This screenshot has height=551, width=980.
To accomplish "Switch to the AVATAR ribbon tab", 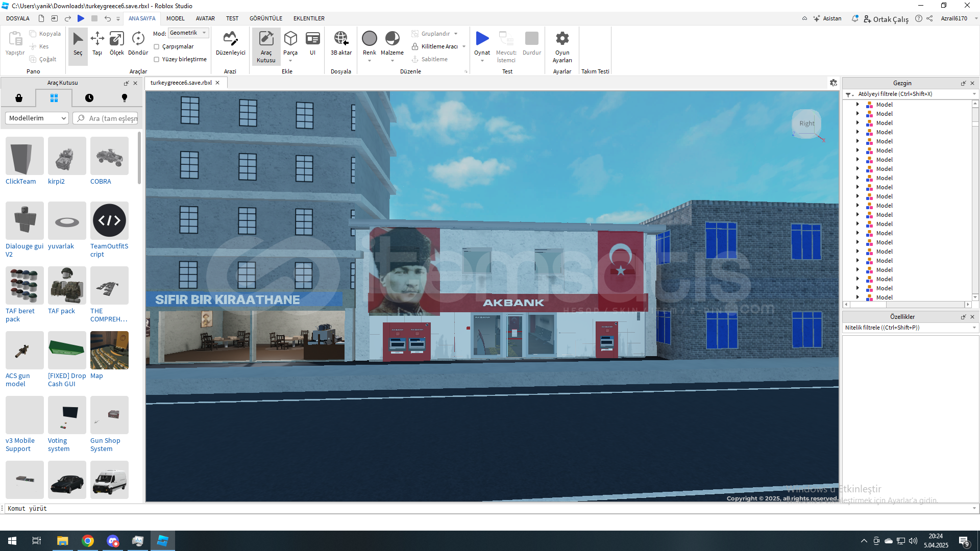I will click(205, 18).
